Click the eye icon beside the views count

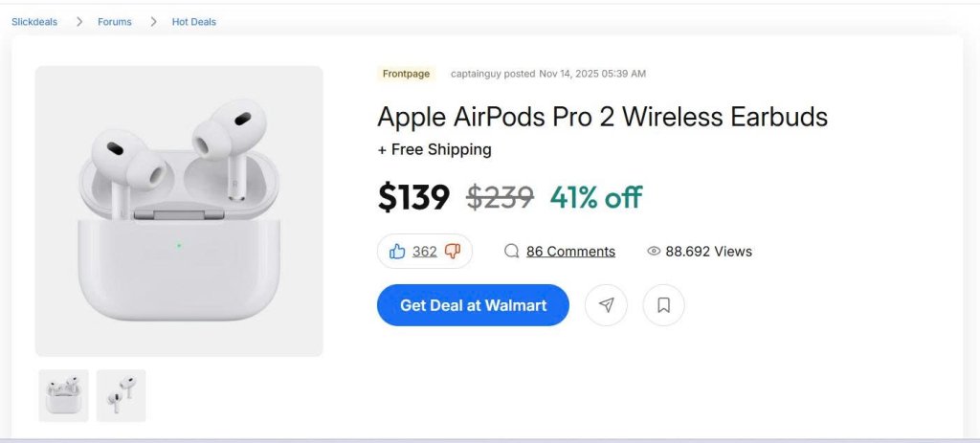(x=654, y=252)
